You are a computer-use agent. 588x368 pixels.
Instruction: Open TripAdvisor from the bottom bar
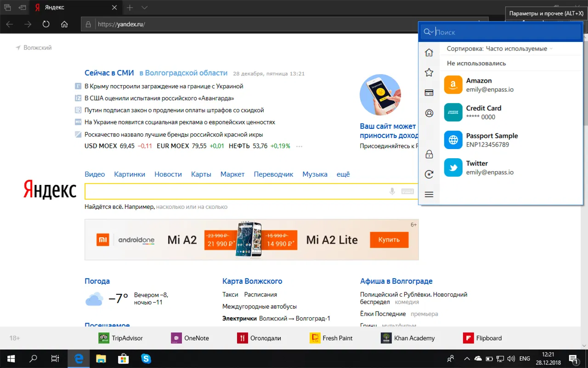tap(121, 338)
